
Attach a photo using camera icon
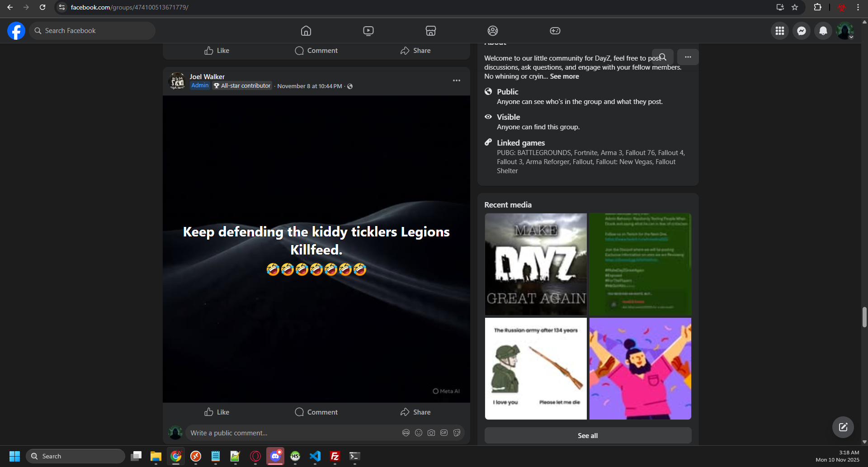click(431, 433)
